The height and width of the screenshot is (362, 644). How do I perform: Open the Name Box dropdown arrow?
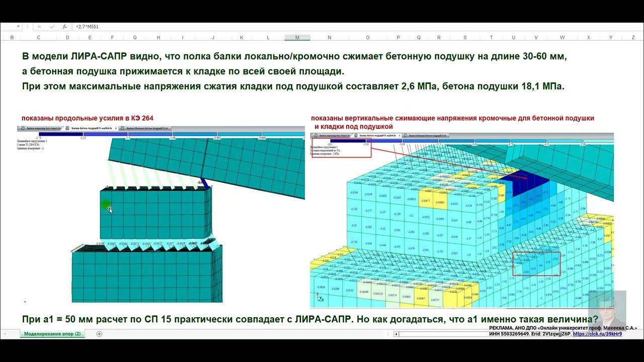[x=19, y=27]
